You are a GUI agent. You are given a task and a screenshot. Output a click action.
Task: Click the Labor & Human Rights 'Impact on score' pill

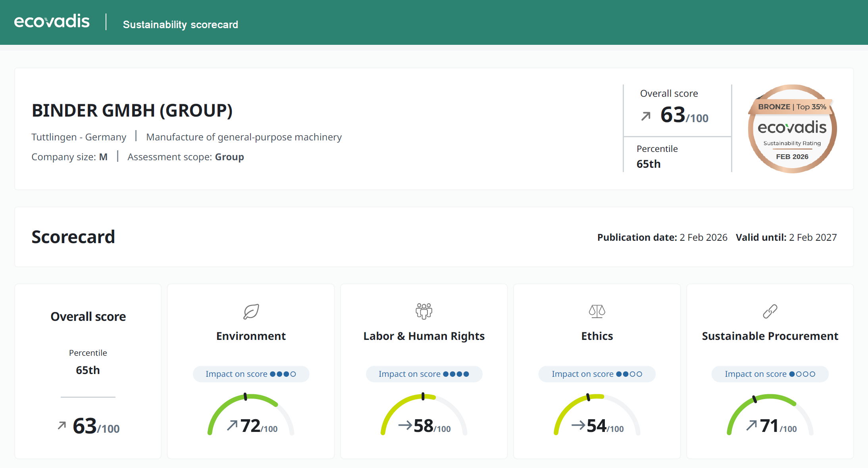424,374
